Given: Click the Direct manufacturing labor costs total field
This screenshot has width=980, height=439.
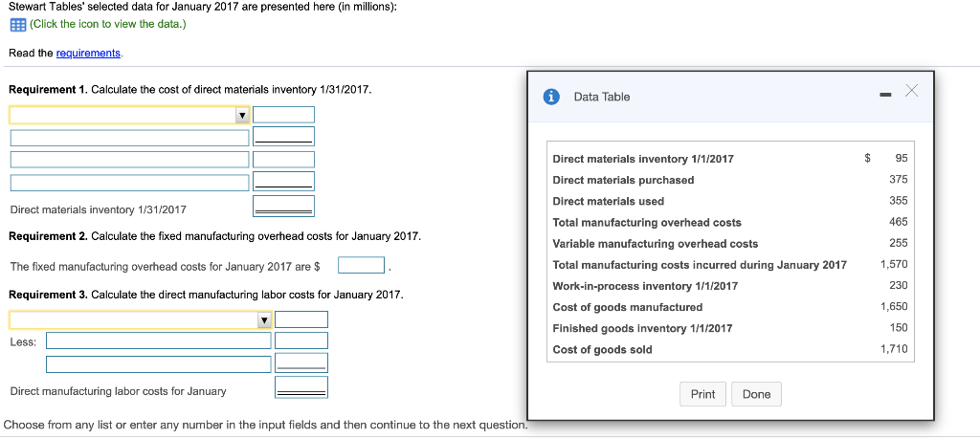Looking at the screenshot, I should (301, 387).
